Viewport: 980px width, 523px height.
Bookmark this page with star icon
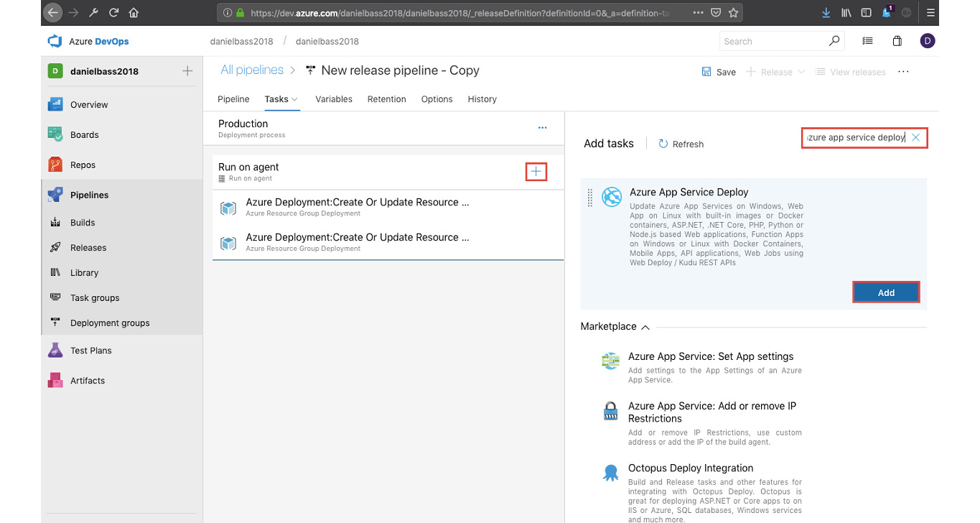(x=733, y=12)
